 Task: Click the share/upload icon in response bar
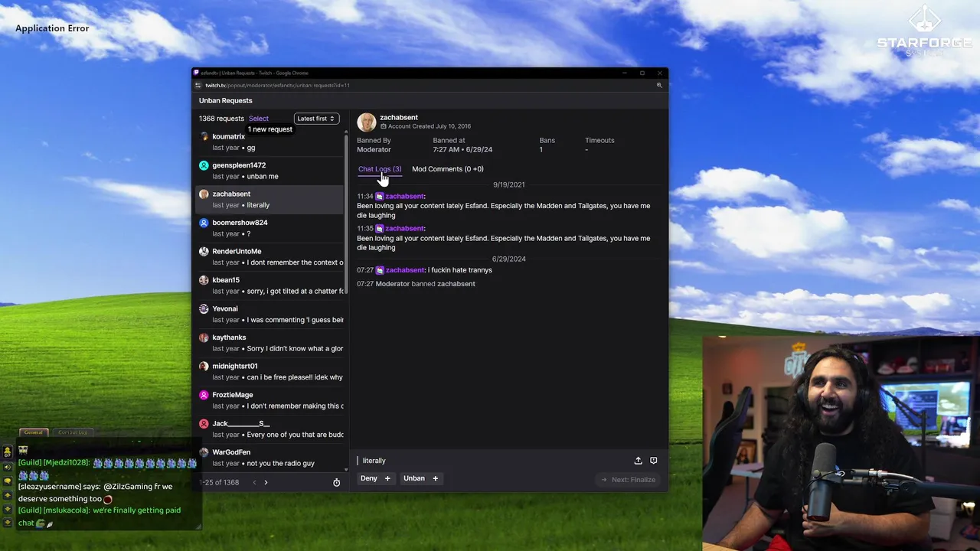coord(638,461)
